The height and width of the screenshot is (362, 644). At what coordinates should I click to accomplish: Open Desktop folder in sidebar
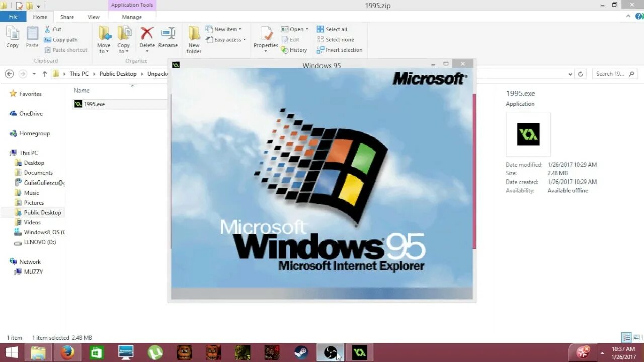click(29, 163)
